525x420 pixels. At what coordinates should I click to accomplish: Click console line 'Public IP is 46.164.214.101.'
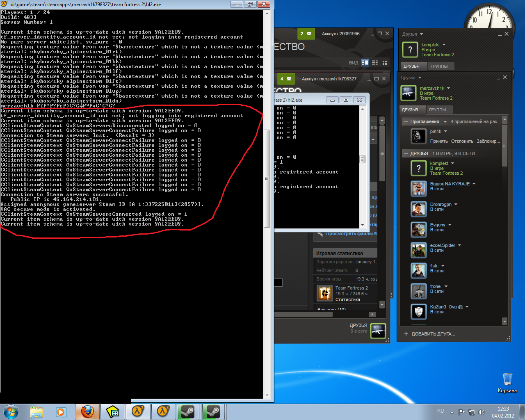(x=56, y=199)
